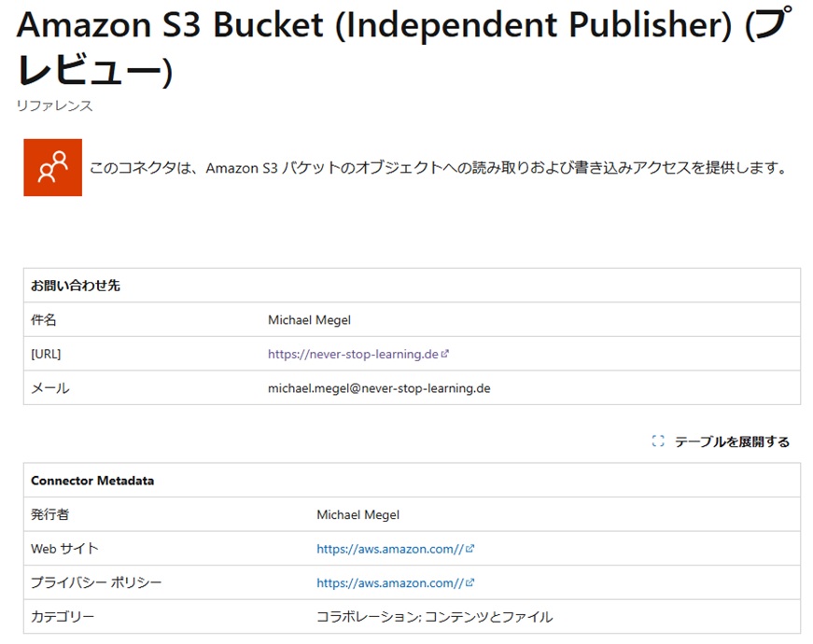Open the never-stop-learning.de URL link
Screen dimensions: 813x644
tap(353, 354)
